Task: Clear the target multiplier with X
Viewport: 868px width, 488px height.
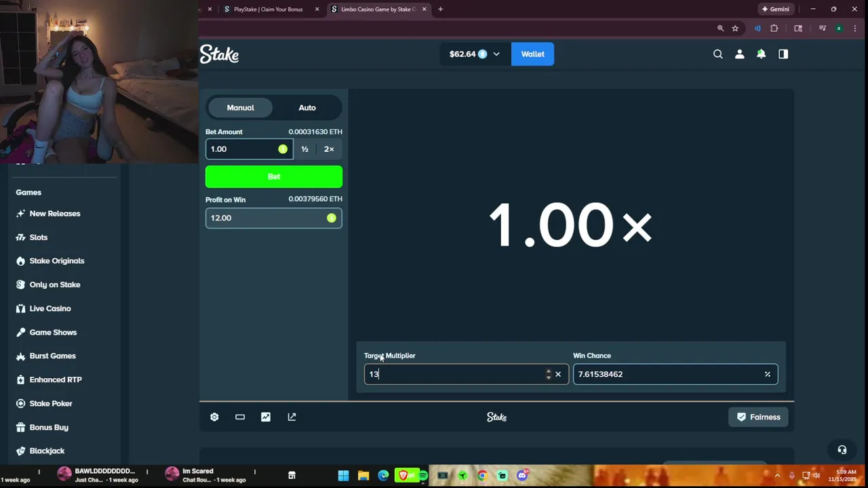Action: [558, 374]
